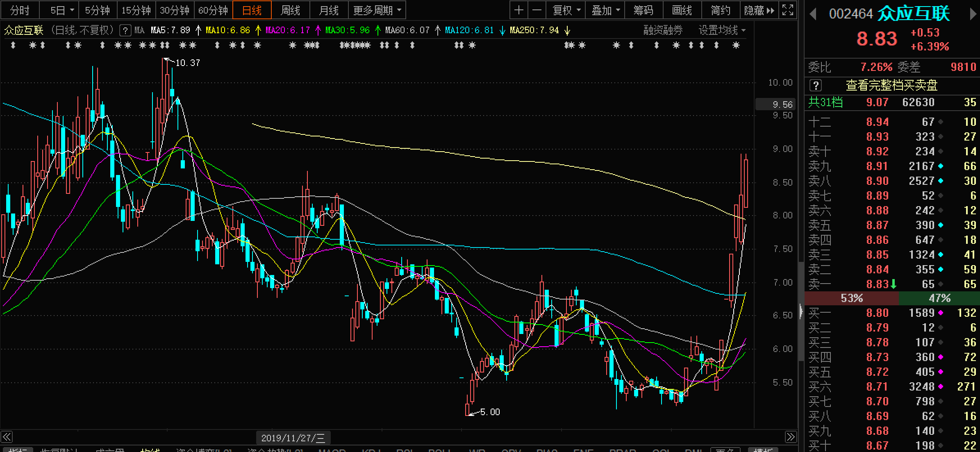Open the 叠加 overlay dropdown
This screenshot has width=980, height=452.
pos(605,10)
